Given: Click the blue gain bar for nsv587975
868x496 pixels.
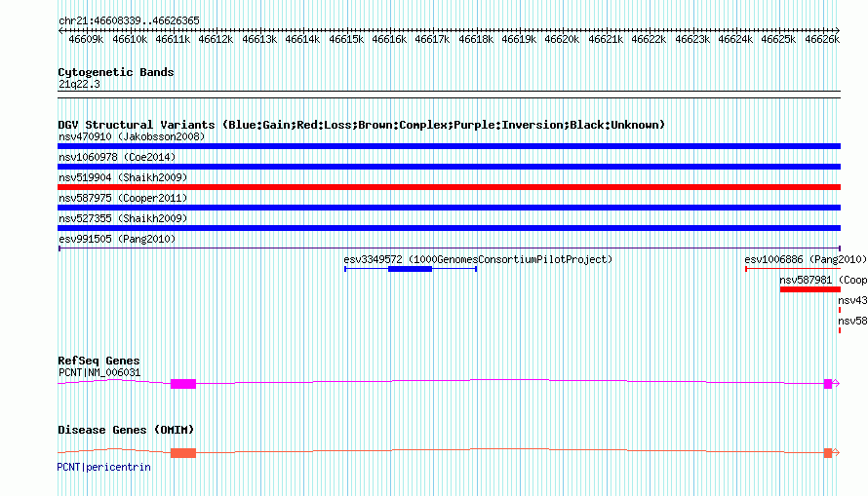Looking at the screenshot, I should (449, 208).
